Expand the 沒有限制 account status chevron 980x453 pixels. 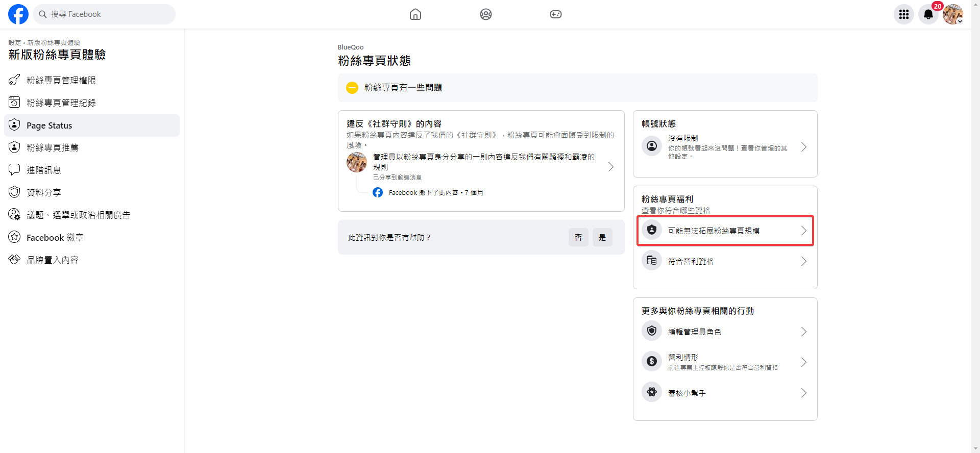(x=803, y=147)
